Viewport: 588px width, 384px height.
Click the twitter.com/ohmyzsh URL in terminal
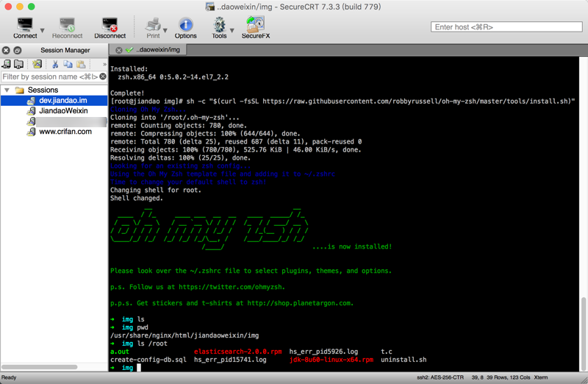tap(232, 287)
